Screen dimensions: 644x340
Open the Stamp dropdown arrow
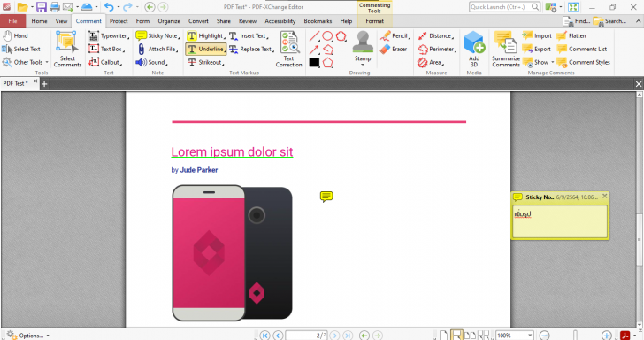pyautogui.click(x=363, y=65)
